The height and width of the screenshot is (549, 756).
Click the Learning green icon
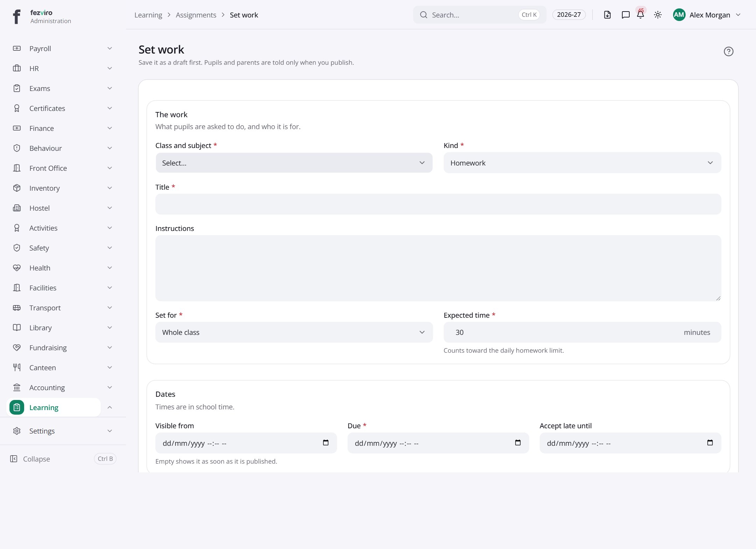(x=17, y=407)
